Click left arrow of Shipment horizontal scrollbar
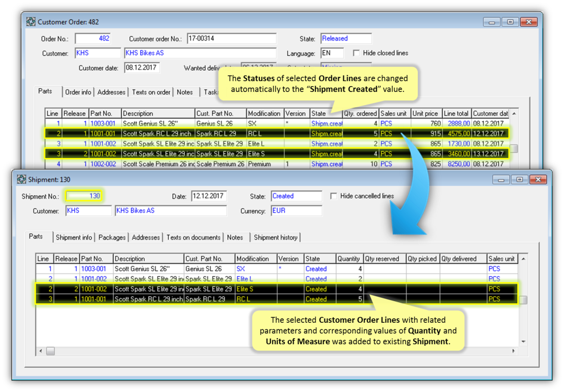The width and height of the screenshot is (564, 392). pos(41,351)
